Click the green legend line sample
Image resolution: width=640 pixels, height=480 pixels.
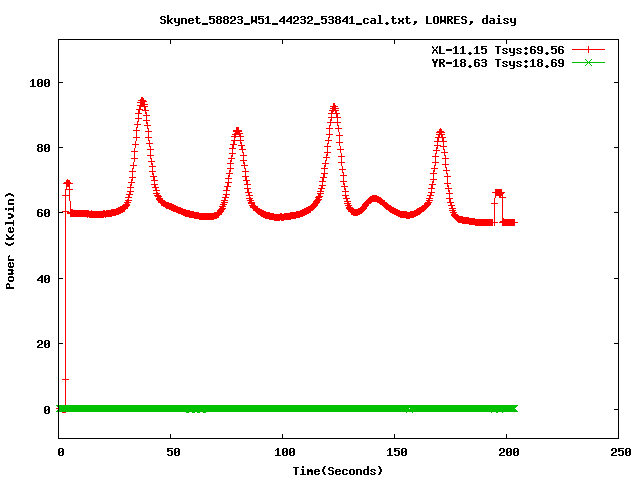[588, 62]
